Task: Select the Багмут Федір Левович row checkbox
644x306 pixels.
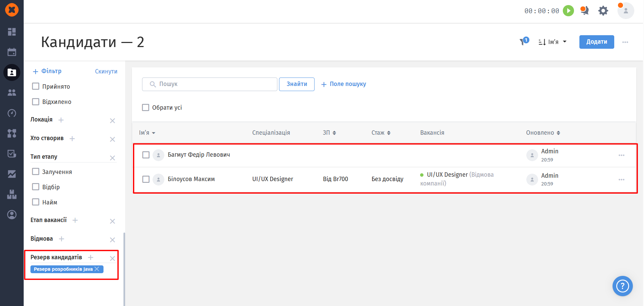Action: click(146, 155)
